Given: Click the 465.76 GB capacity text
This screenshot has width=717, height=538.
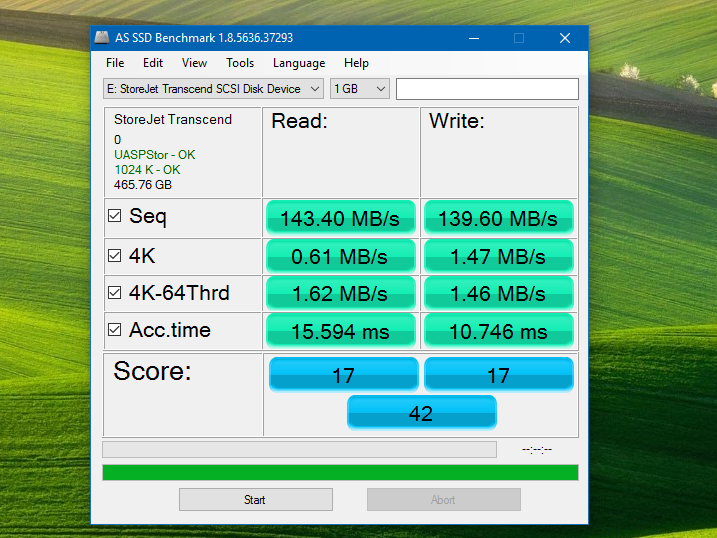Looking at the screenshot, I should point(143,185).
